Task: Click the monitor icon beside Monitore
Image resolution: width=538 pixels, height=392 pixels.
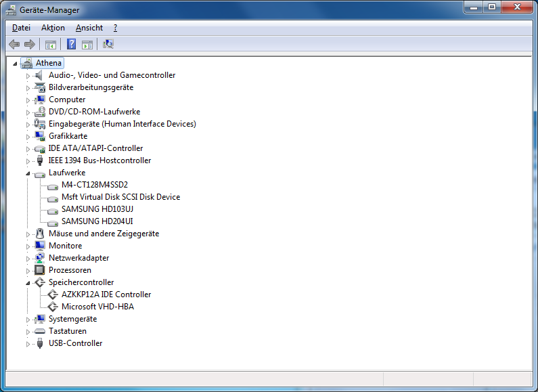Action: (x=40, y=246)
